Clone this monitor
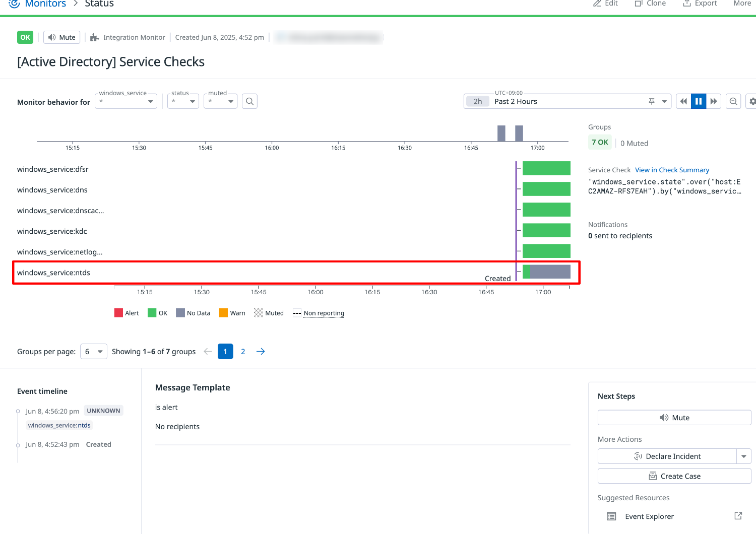 point(650,3)
